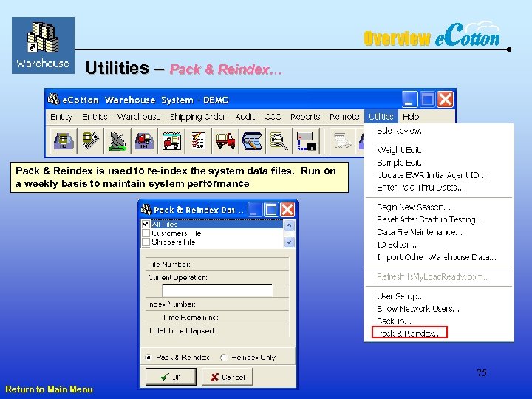Screen dimensions: 532x399
Task: Check the All Files checkbox
Action: [146, 224]
